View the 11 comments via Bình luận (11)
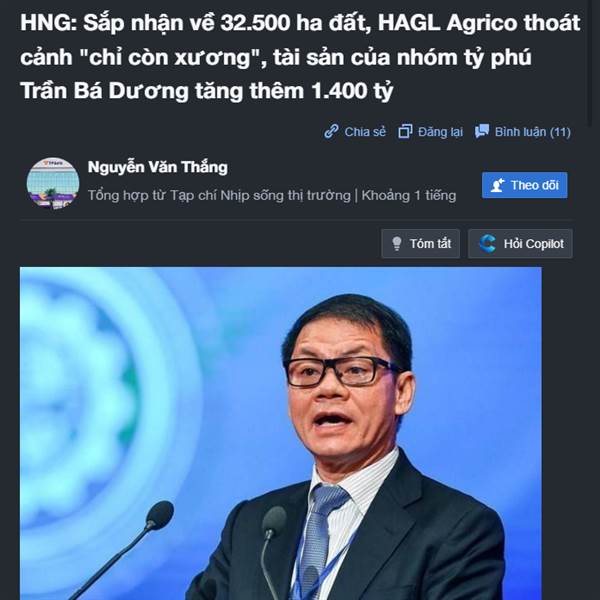 (x=533, y=132)
